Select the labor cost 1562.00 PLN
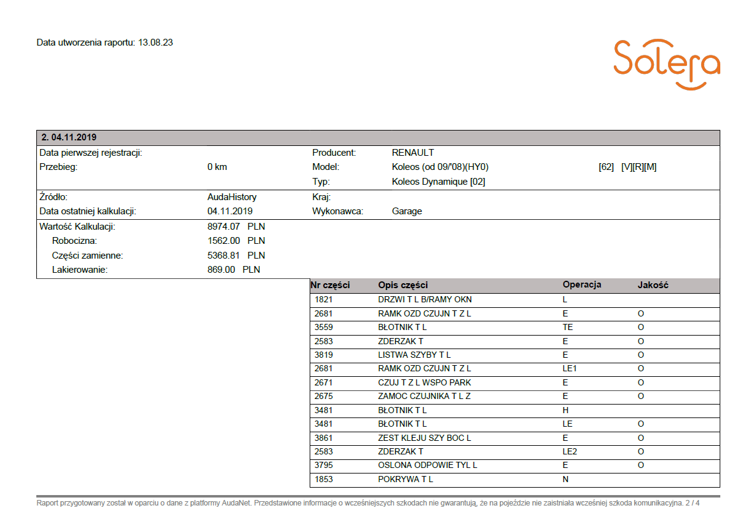This screenshot has height=532, width=756. pos(236,241)
